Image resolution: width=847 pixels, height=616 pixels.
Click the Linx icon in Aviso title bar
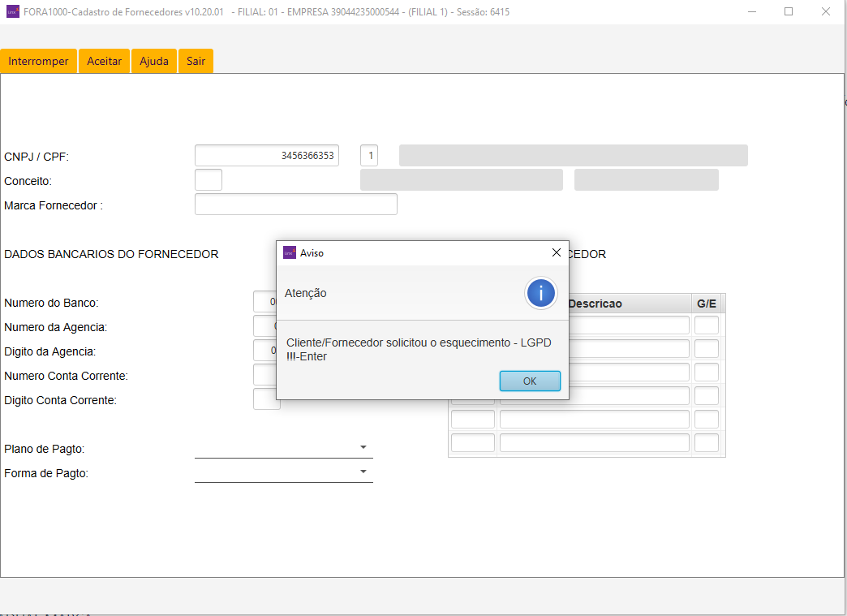(290, 252)
